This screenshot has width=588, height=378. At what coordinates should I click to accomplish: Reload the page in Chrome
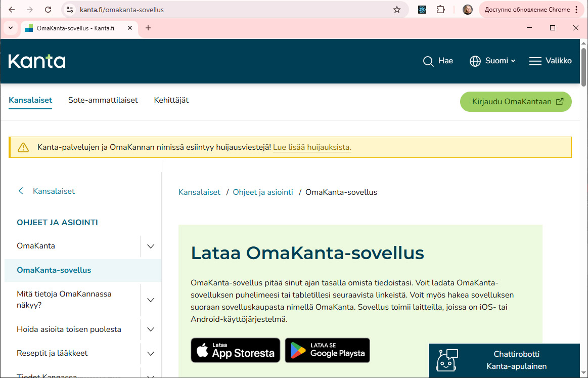tap(48, 9)
